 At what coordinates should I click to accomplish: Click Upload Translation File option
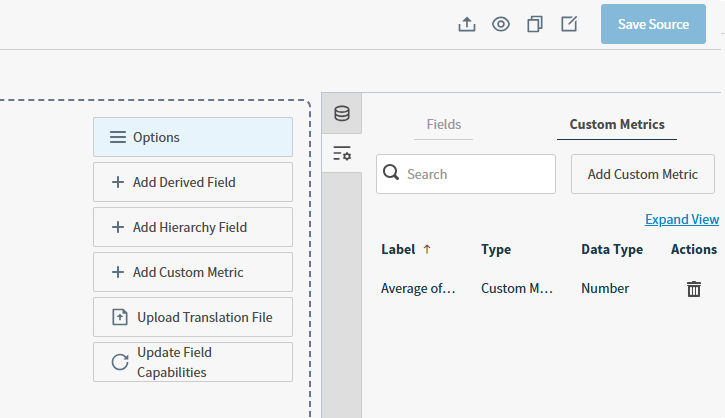193,317
